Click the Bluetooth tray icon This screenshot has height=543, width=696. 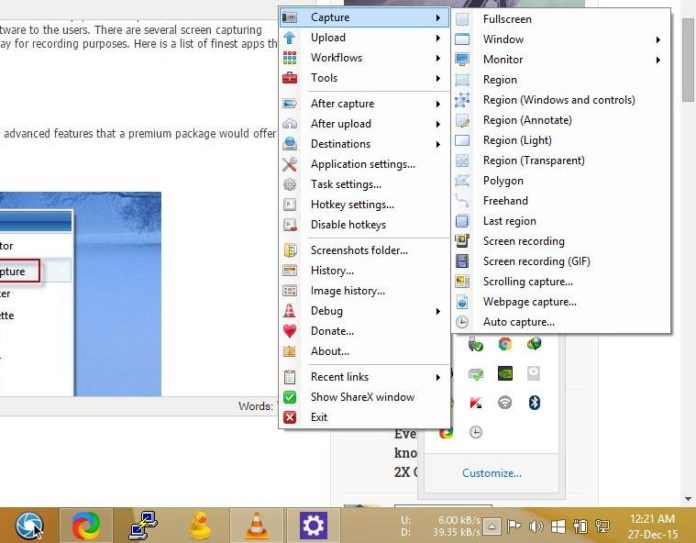pyautogui.click(x=534, y=403)
